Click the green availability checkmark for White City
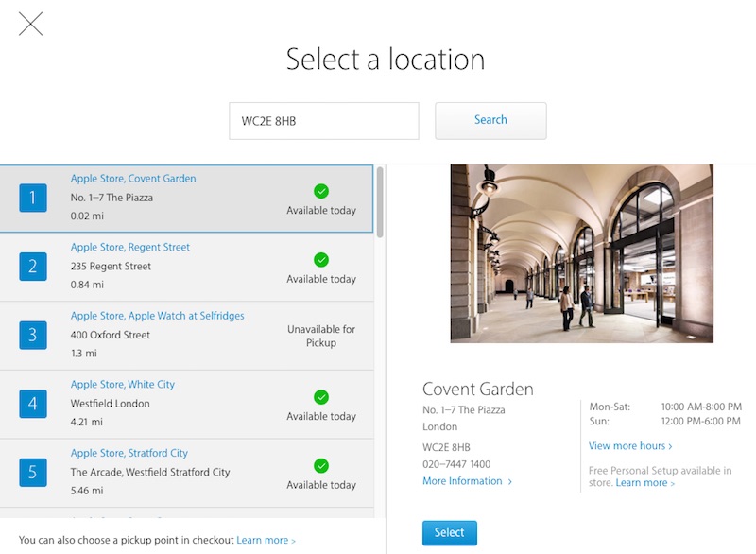Screen dimensions: 756x554 [x=321, y=397]
